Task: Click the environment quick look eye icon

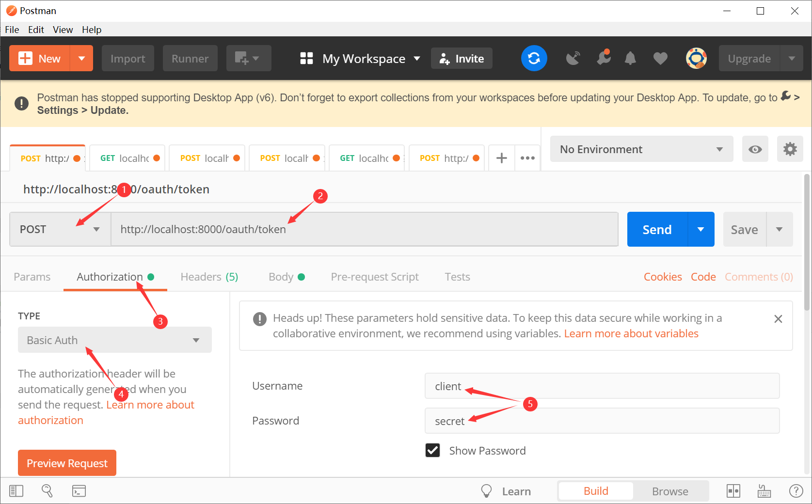Action: click(x=755, y=149)
